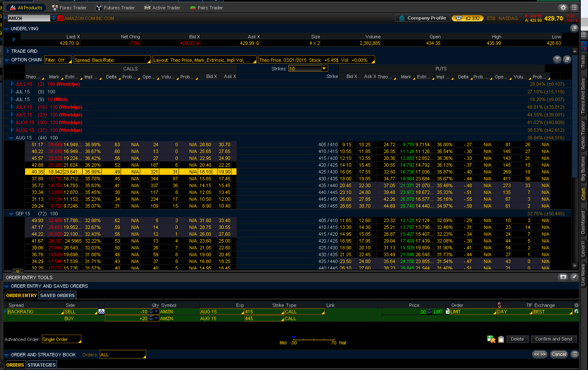This screenshot has width=588, height=370.
Task: Open the Live News sidebar tab
Action: coord(583,275)
